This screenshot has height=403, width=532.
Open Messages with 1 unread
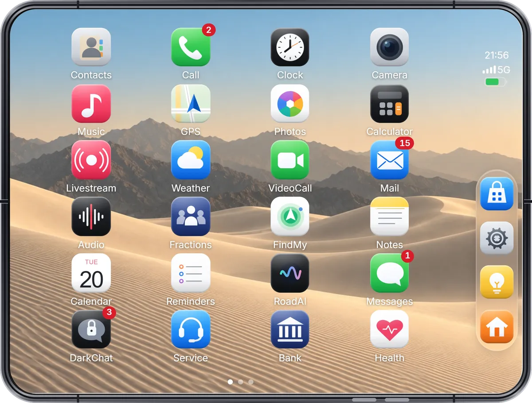[x=389, y=273]
